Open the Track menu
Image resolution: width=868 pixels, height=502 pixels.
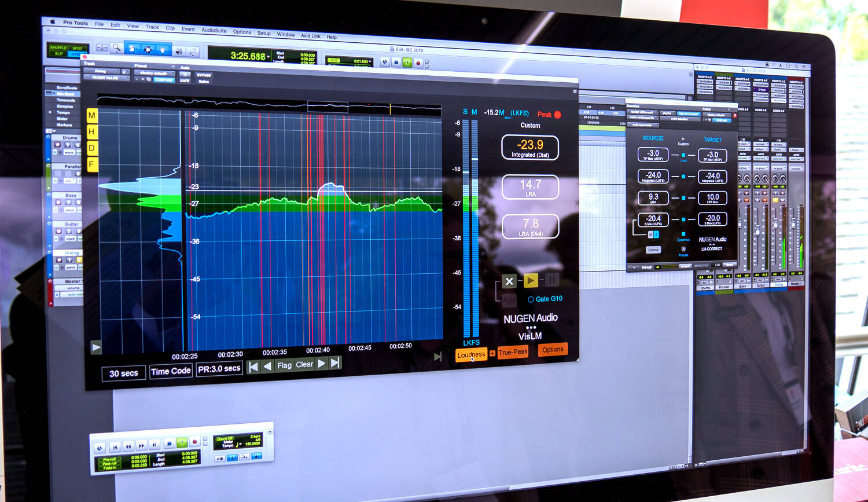click(152, 27)
